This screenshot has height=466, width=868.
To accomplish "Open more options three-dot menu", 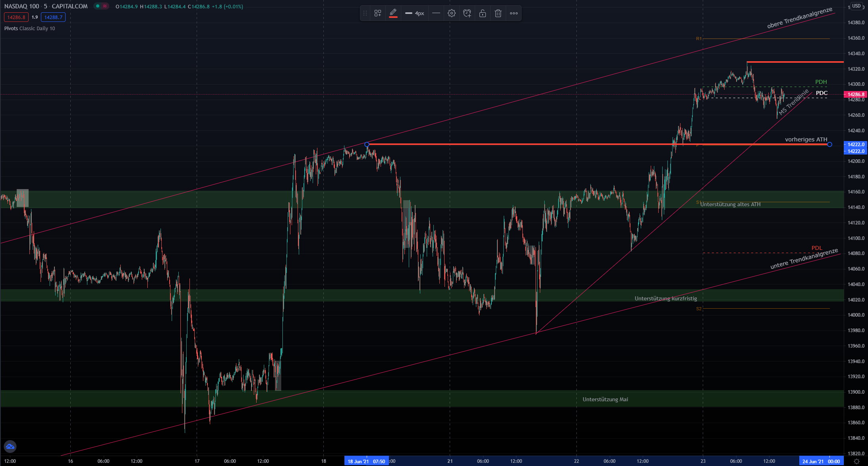I will pos(514,14).
